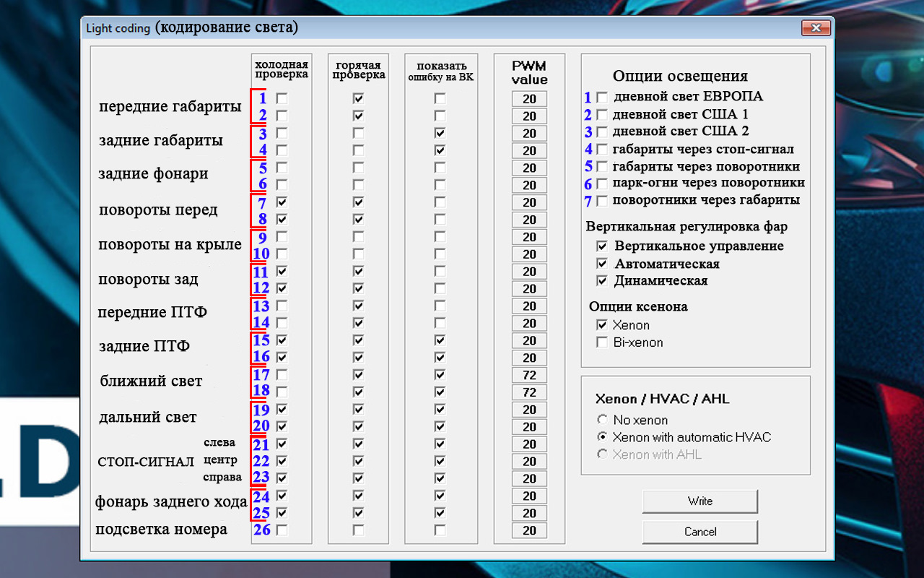The height and width of the screenshot is (578, 924).
Task: Enable cold check for row 9
Action: (x=282, y=237)
